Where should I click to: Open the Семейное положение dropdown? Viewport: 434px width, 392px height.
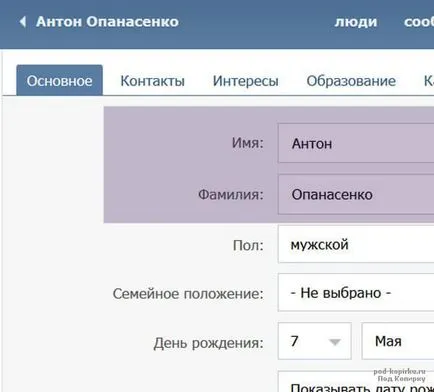point(356,293)
